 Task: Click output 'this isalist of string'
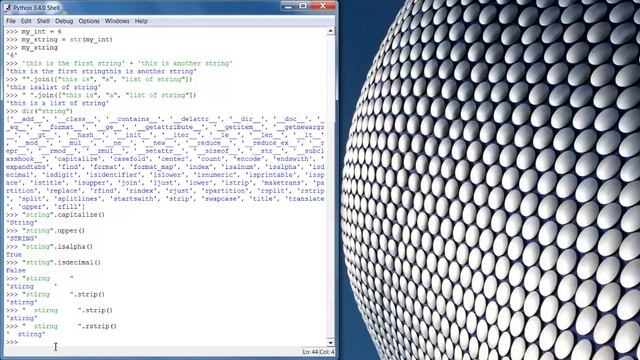click(x=53, y=87)
